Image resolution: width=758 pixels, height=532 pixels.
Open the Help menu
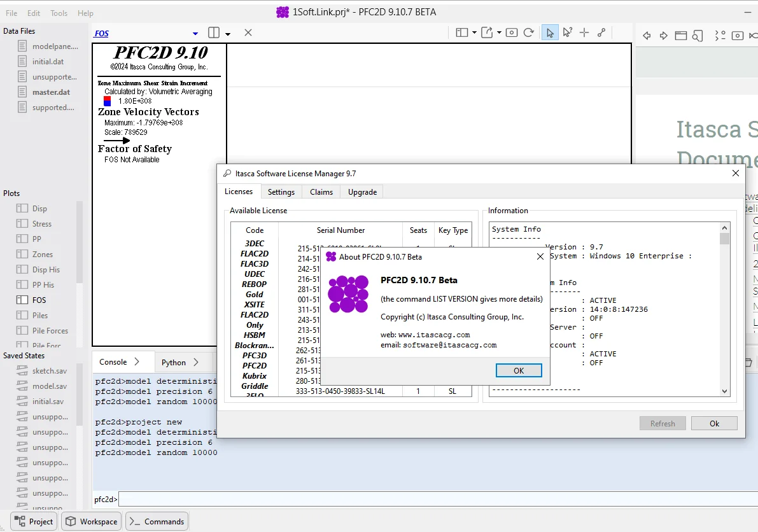coord(85,13)
